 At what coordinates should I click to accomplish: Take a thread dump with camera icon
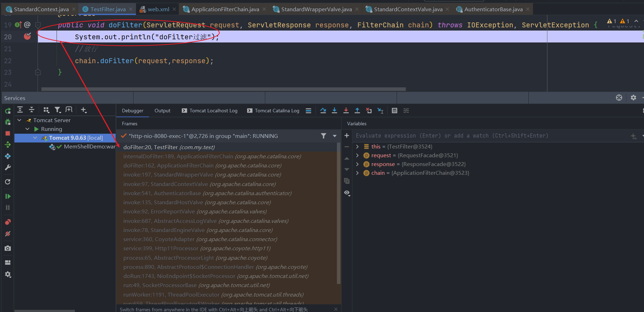click(8, 248)
